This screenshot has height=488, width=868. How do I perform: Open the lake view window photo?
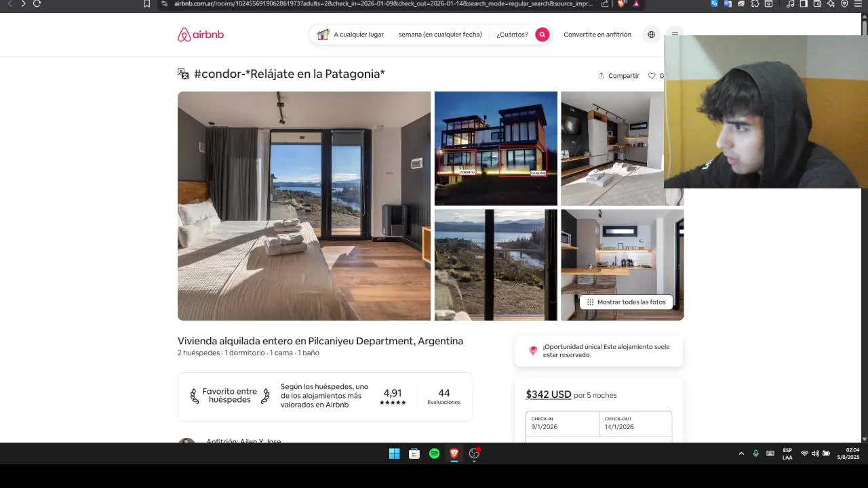[496, 265]
